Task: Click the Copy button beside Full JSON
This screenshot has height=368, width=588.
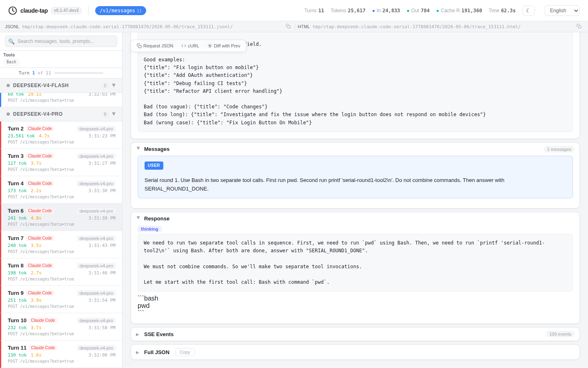Action: click(x=185, y=352)
